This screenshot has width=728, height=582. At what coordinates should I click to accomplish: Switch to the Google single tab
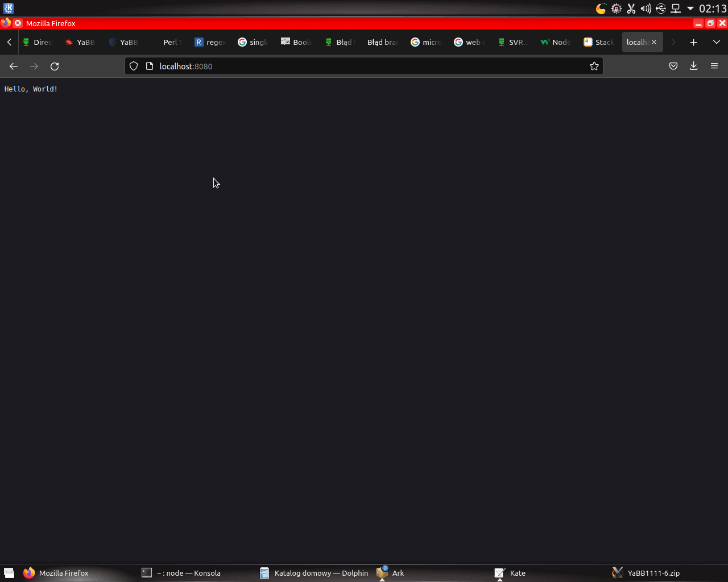coord(254,42)
